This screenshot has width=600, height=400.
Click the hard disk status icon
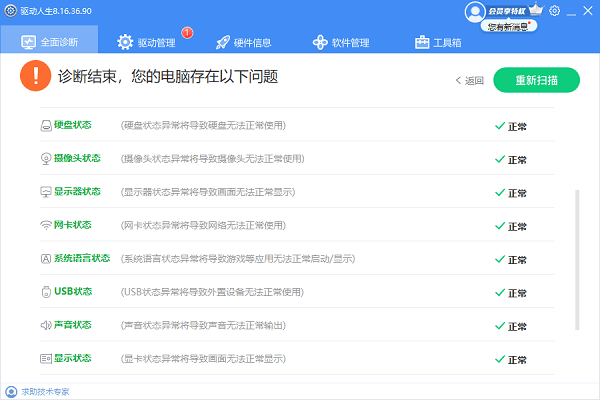46,126
